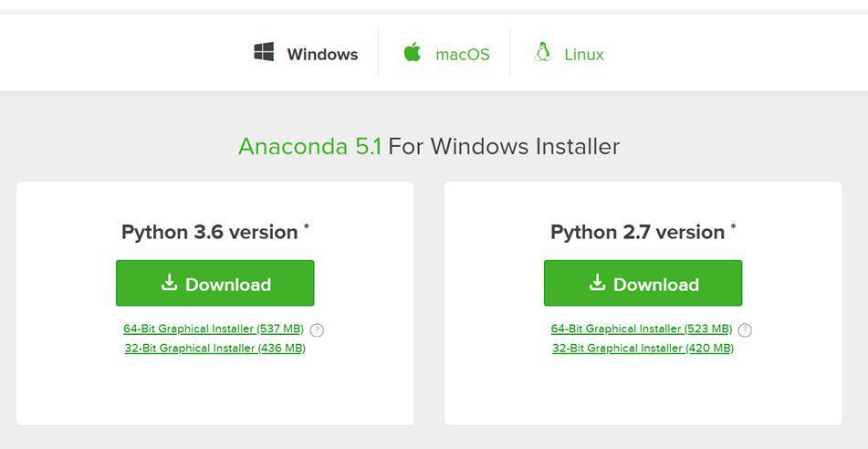
Task: Download the Python 2.7 version
Action: coord(643,283)
